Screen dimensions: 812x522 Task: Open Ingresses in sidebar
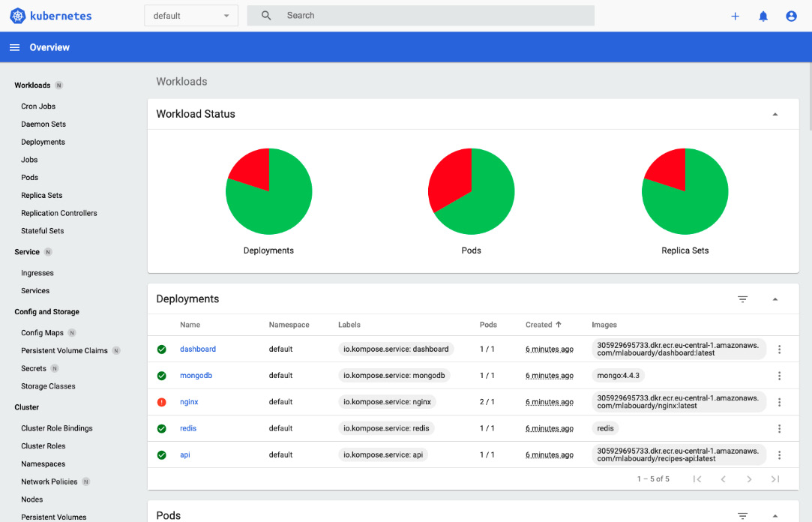(37, 273)
